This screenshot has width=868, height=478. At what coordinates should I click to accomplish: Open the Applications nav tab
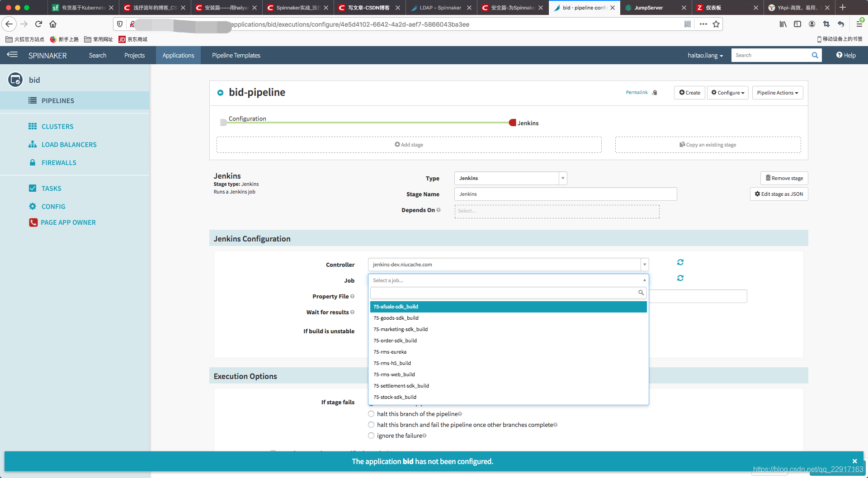178,55
